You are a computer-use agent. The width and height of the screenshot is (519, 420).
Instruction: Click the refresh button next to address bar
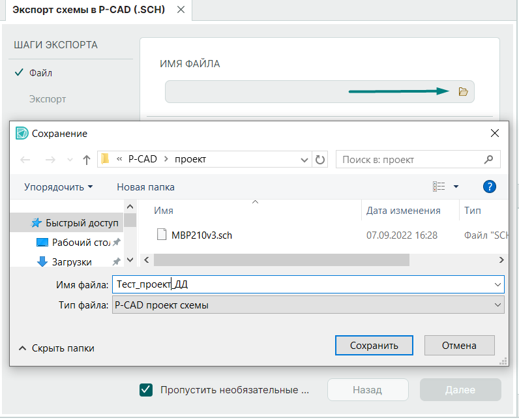point(320,159)
